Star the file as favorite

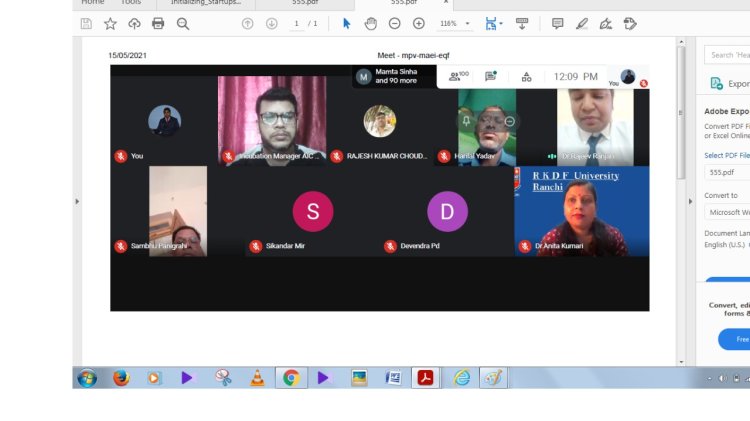click(110, 23)
